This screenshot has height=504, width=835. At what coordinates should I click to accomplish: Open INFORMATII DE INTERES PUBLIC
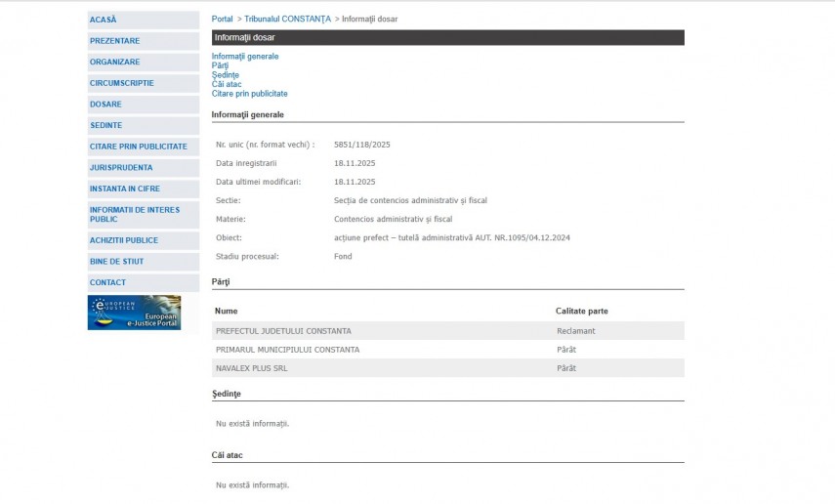coord(135,215)
